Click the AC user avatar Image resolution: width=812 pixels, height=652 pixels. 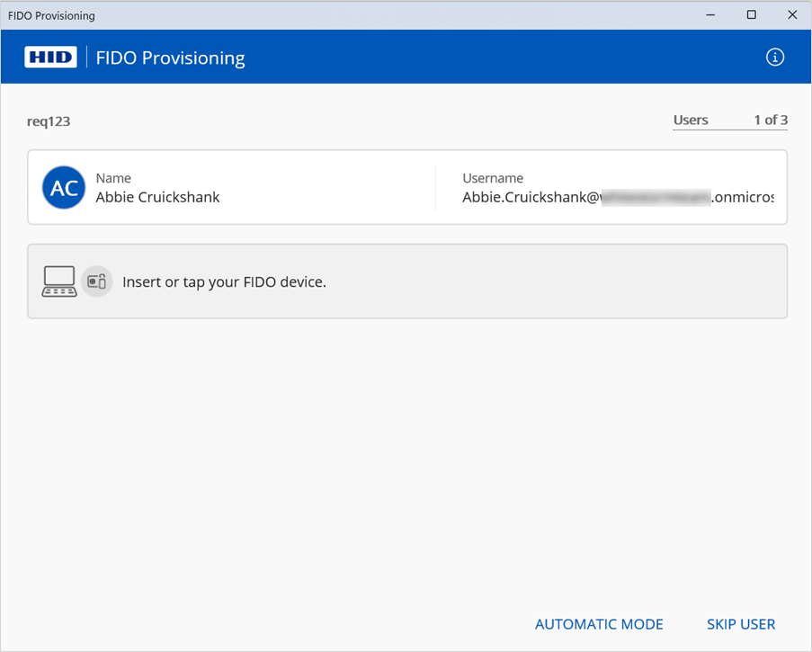click(x=64, y=188)
